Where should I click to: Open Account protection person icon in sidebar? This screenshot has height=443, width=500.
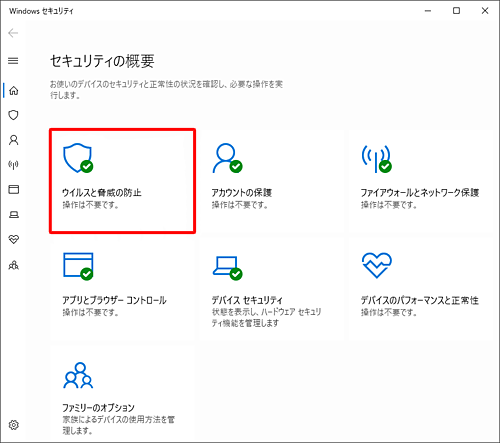click(14, 140)
